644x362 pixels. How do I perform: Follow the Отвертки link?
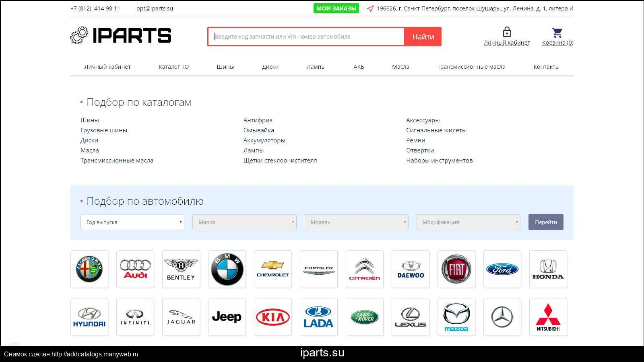[420, 150]
